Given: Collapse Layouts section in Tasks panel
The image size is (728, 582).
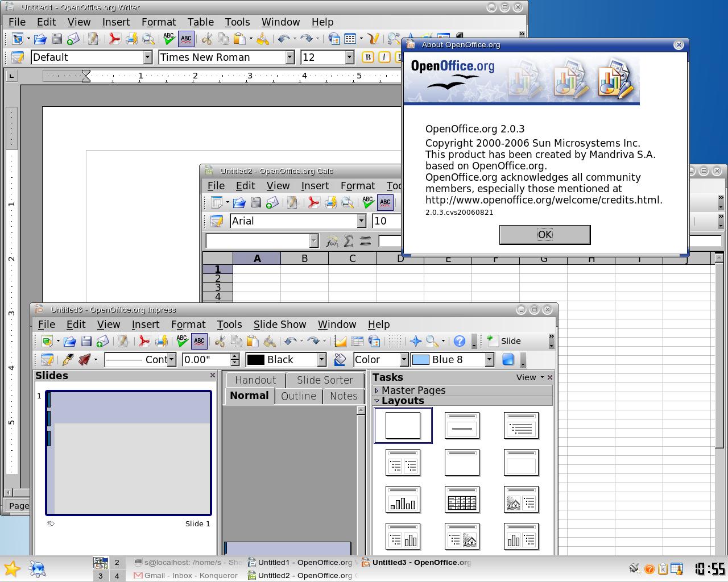Looking at the screenshot, I should tap(462, 400).
